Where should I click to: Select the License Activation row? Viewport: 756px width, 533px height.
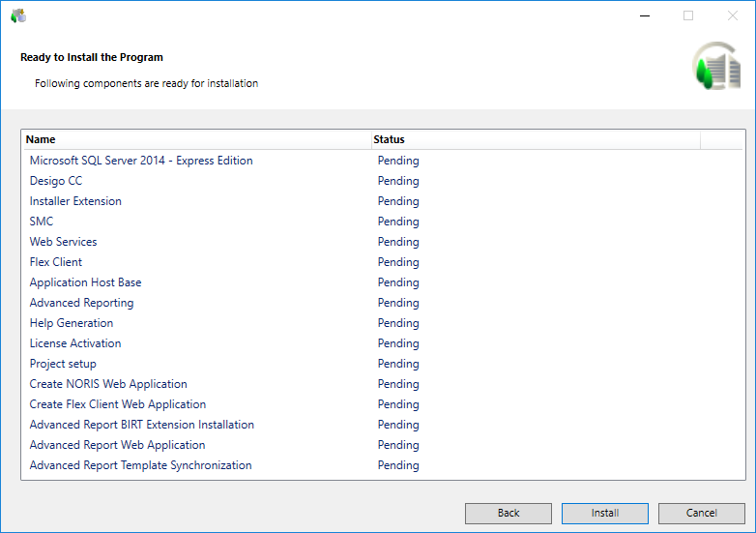pos(75,343)
